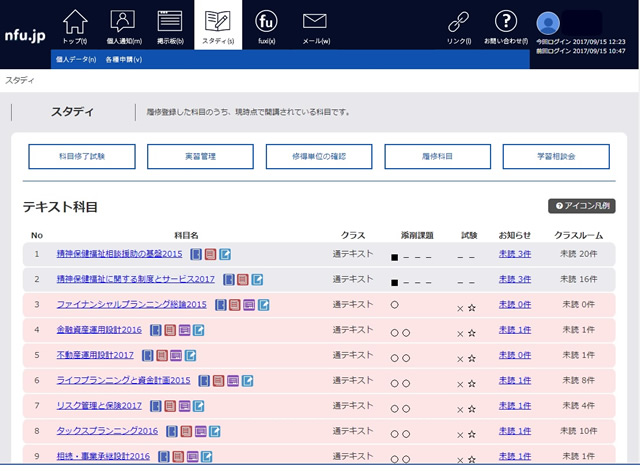Click the exam star icon for 金融資産運用設計2016
The width and height of the screenshot is (640, 471).
click(472, 333)
